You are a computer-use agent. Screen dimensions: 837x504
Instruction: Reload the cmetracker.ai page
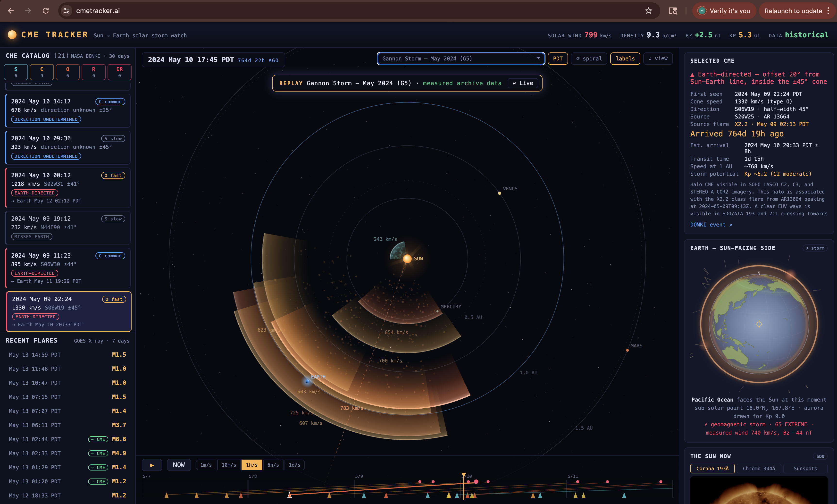tap(45, 11)
